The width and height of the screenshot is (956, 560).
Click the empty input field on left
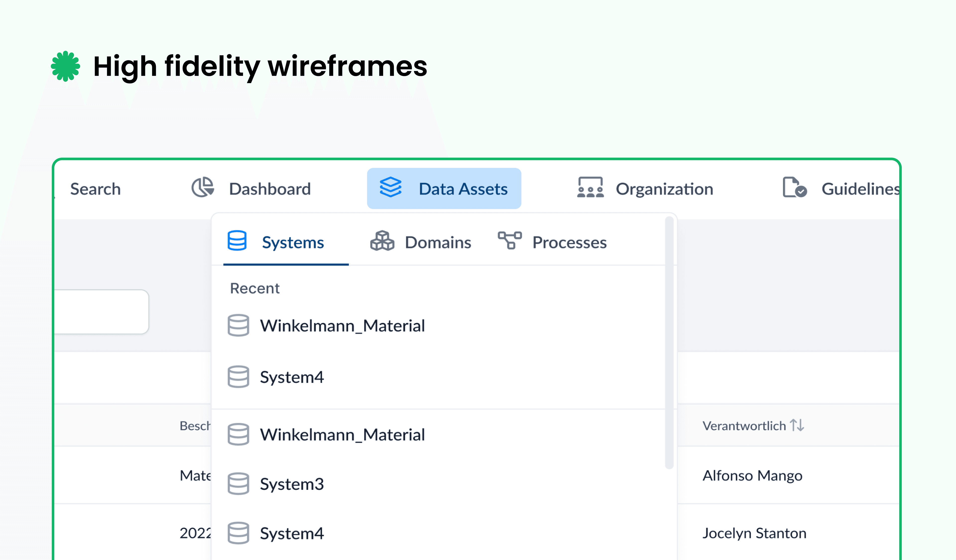point(101,312)
